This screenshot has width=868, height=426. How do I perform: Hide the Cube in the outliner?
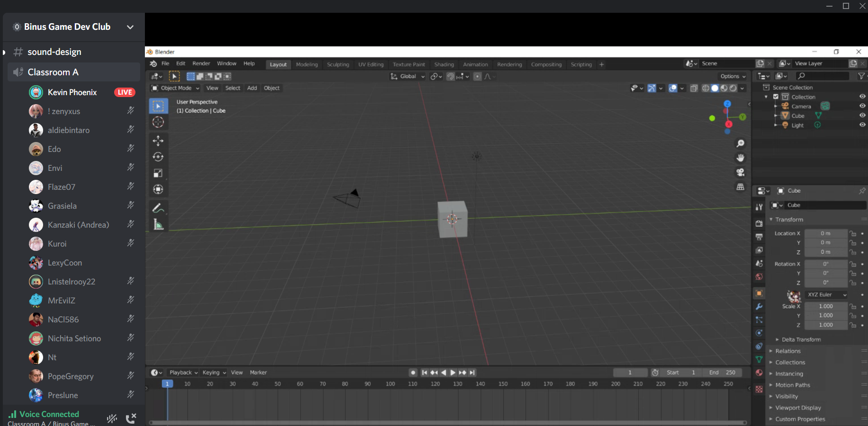tap(862, 115)
